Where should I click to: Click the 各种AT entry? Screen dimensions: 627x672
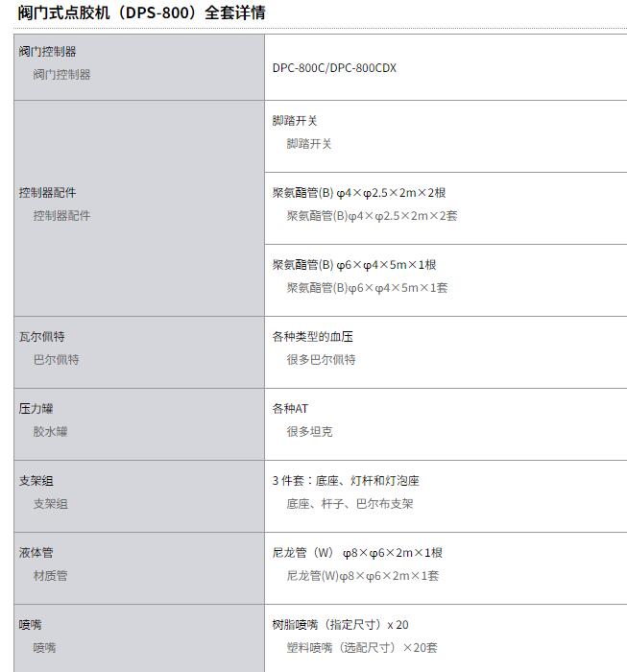(x=290, y=409)
